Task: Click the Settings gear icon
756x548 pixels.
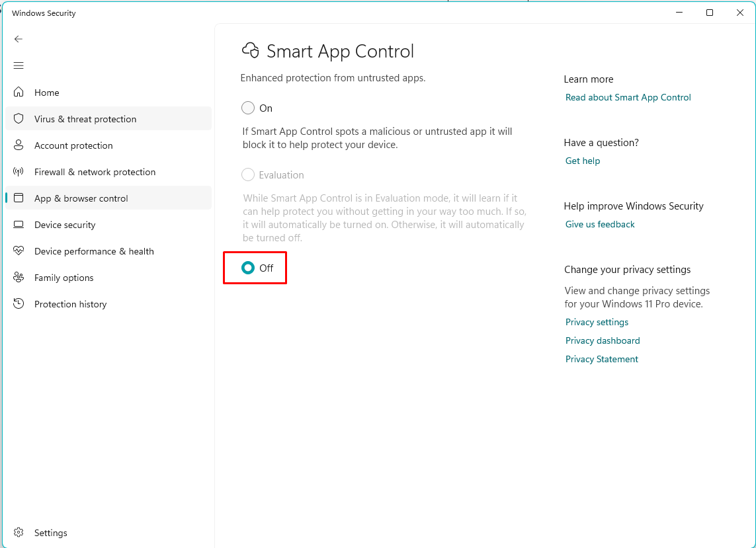Action: click(19, 532)
